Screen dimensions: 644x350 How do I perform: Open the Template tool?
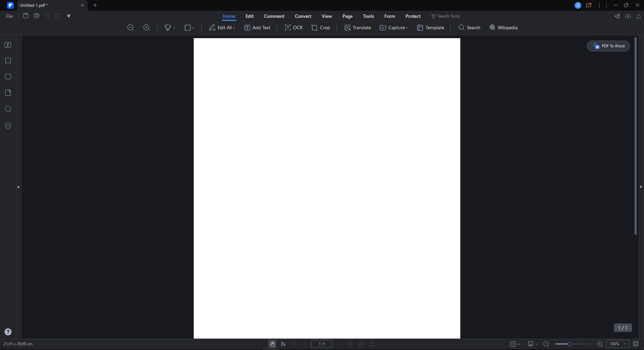tap(431, 28)
